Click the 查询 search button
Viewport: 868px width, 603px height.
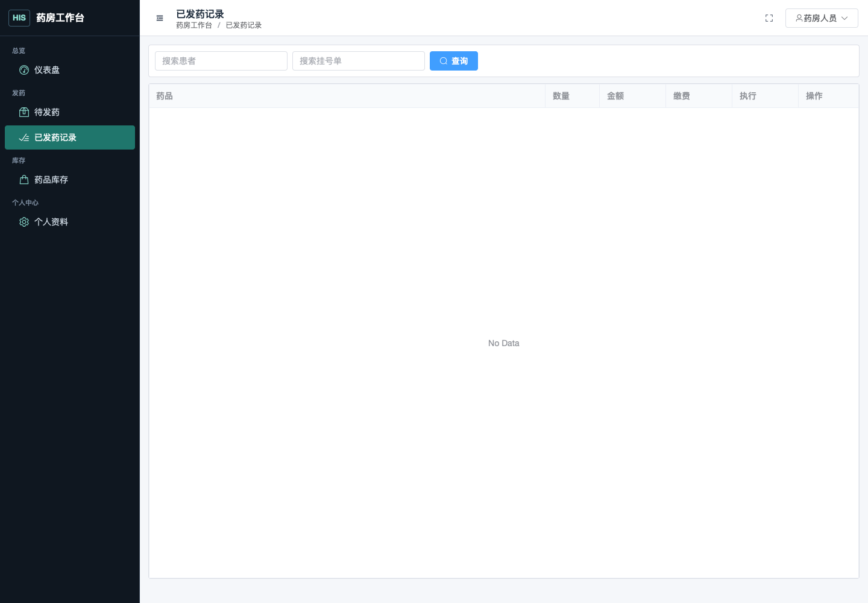[x=454, y=61]
